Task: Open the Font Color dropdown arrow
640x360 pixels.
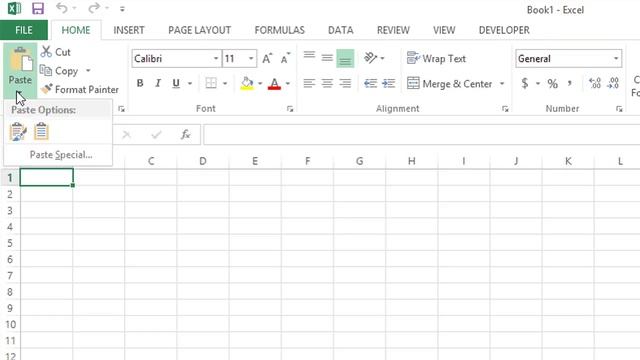Action: coord(288,84)
